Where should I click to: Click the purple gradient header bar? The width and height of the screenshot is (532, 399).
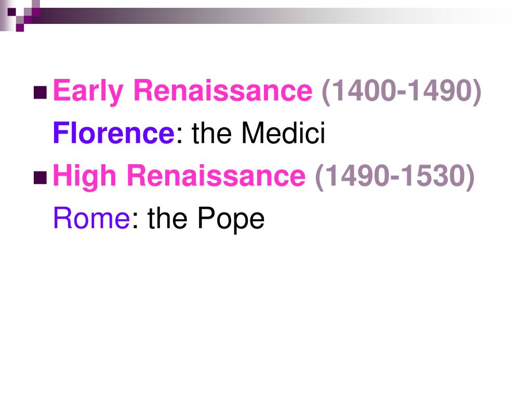coord(271,16)
